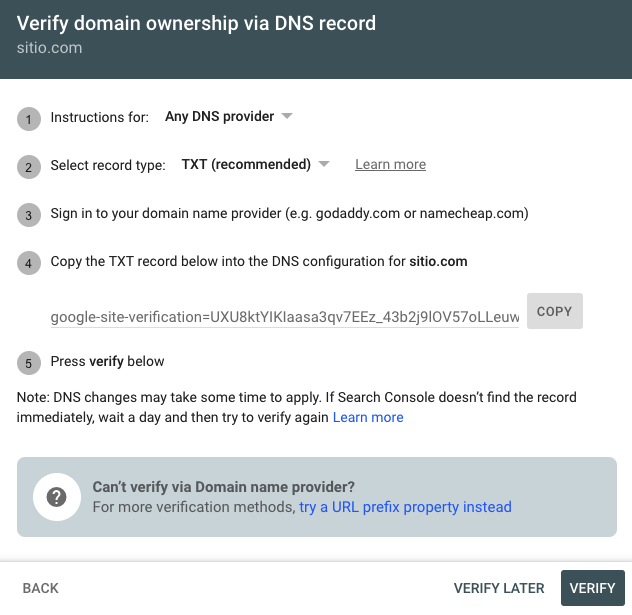632x615 pixels.
Task: Open Learn more link beside record type
Action: pos(390,164)
